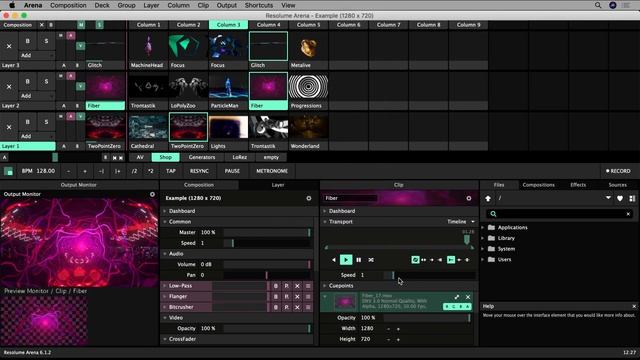Open the composition settings cog
The width and height of the screenshot is (640, 360).
pyautogui.click(x=309, y=198)
